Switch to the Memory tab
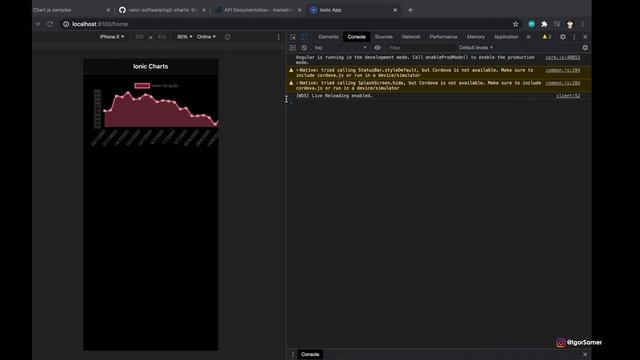 tap(476, 37)
